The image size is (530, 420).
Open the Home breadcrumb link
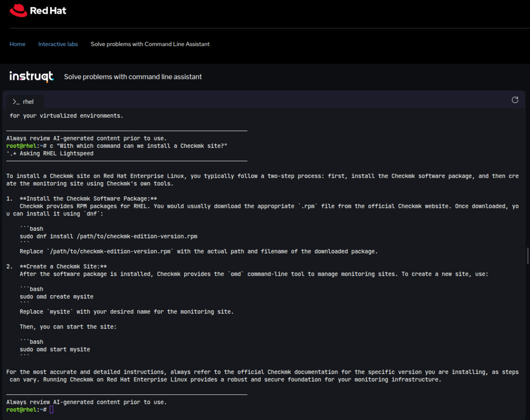17,44
